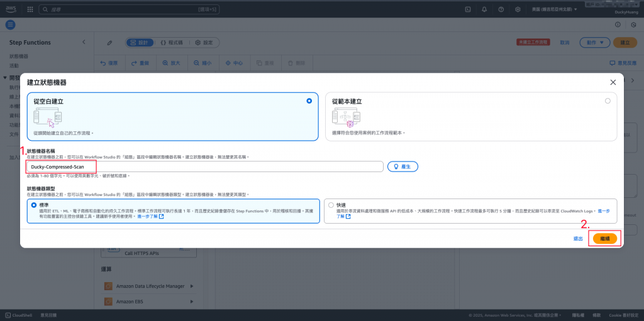Switch to the 程式碼 code tab
644x321 pixels.
(x=172, y=43)
